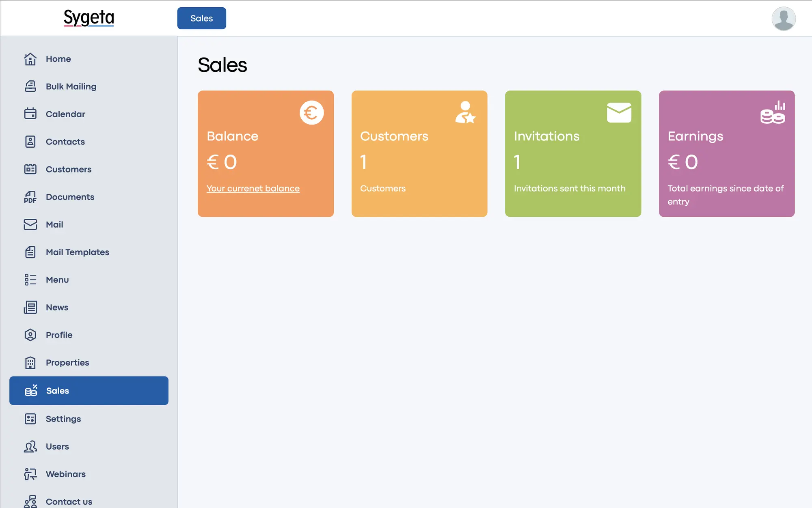This screenshot has width=812, height=508.
Task: Click 'Customers' caption under the count
Action: [383, 188]
